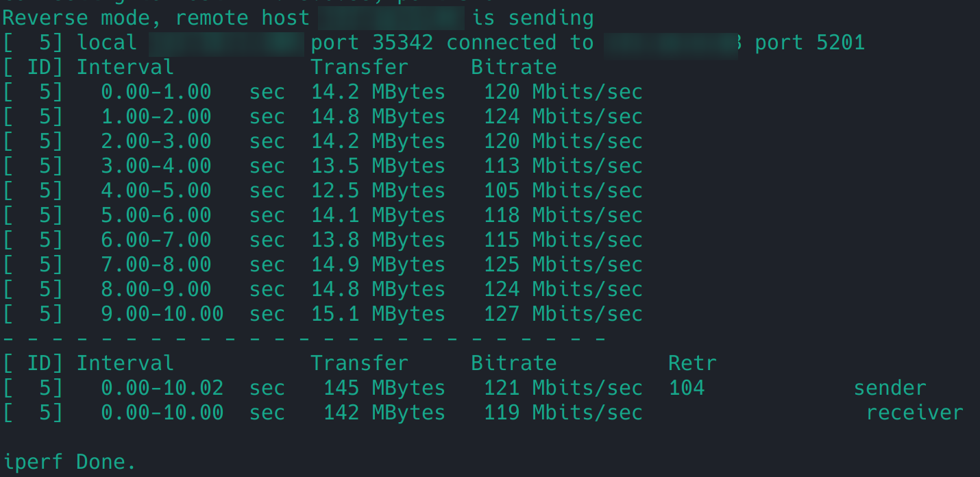This screenshot has height=477, width=980.
Task: Click the "Reverse mode, remote host" text
Action: pos(156,18)
